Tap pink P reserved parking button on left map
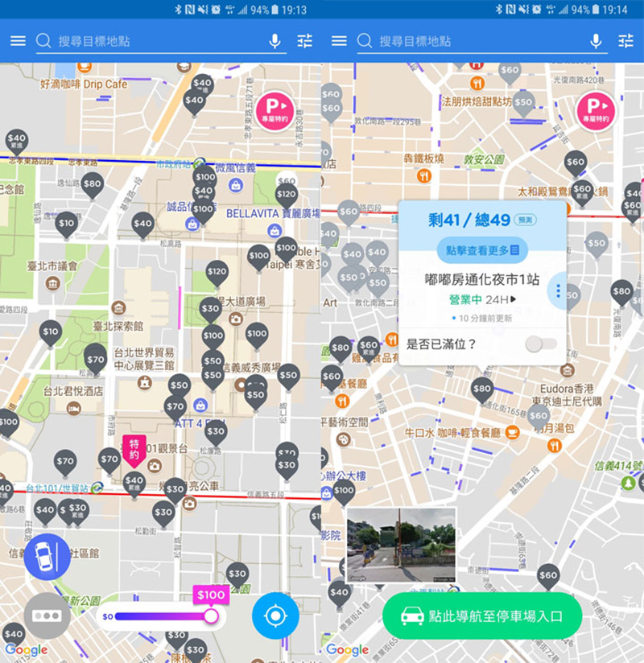The width and height of the screenshot is (644, 663). click(275, 111)
